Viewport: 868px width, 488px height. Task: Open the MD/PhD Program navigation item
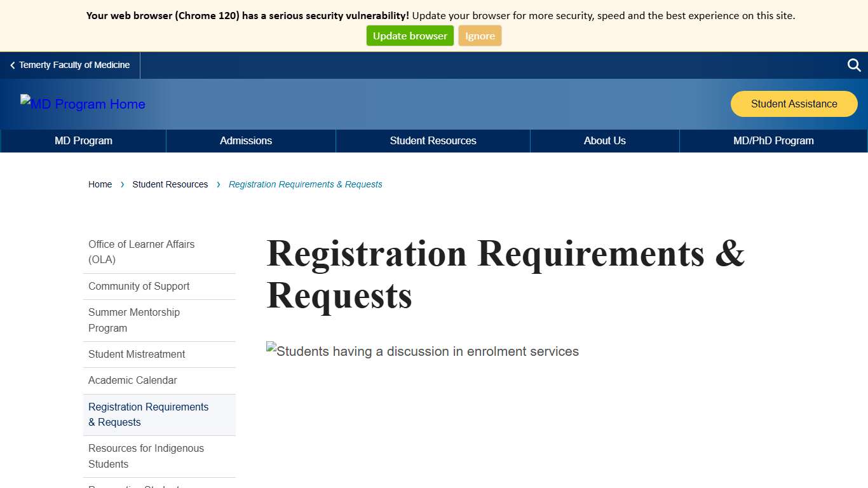[773, 140]
